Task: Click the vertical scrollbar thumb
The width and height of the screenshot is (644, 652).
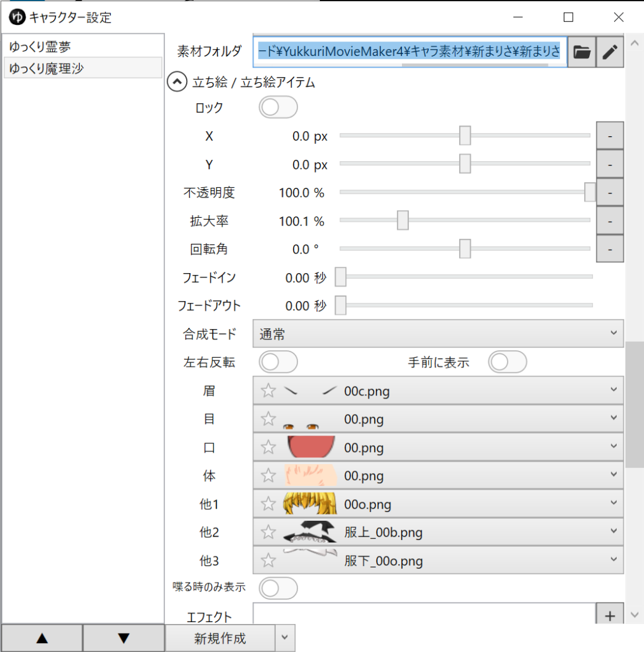Action: (x=634, y=404)
